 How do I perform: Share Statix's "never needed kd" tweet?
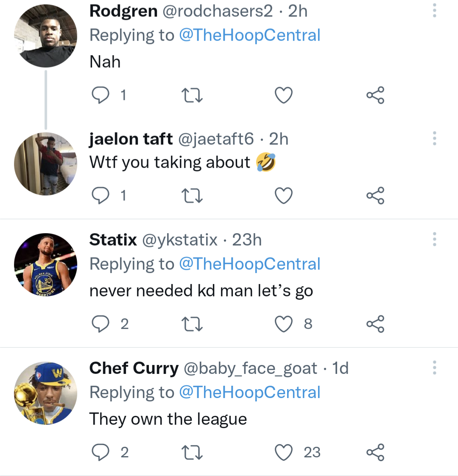point(375,324)
